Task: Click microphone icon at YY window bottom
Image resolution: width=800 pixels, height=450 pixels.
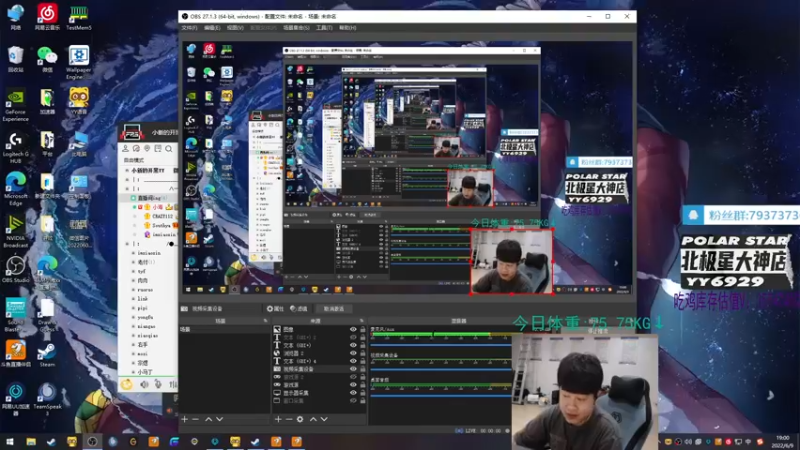Action: pyautogui.click(x=158, y=384)
